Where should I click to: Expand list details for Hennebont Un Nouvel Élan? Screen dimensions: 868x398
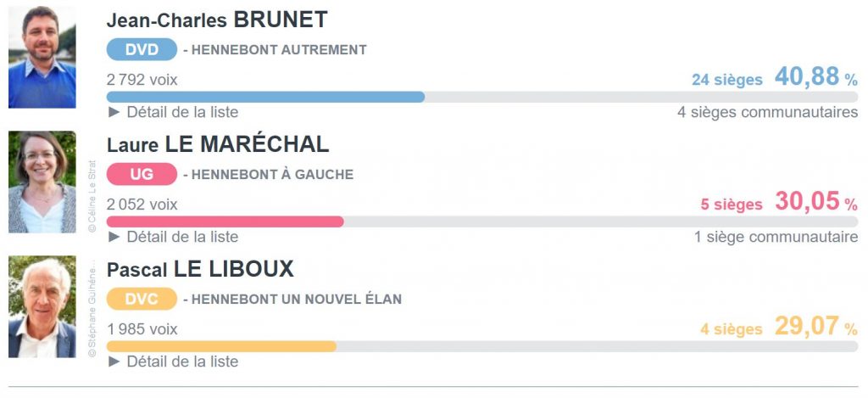(x=174, y=362)
